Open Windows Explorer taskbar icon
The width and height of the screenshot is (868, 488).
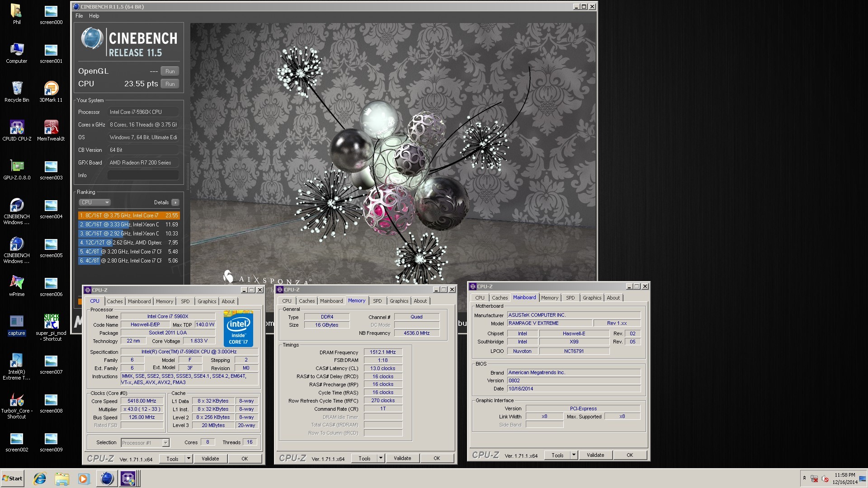(62, 479)
